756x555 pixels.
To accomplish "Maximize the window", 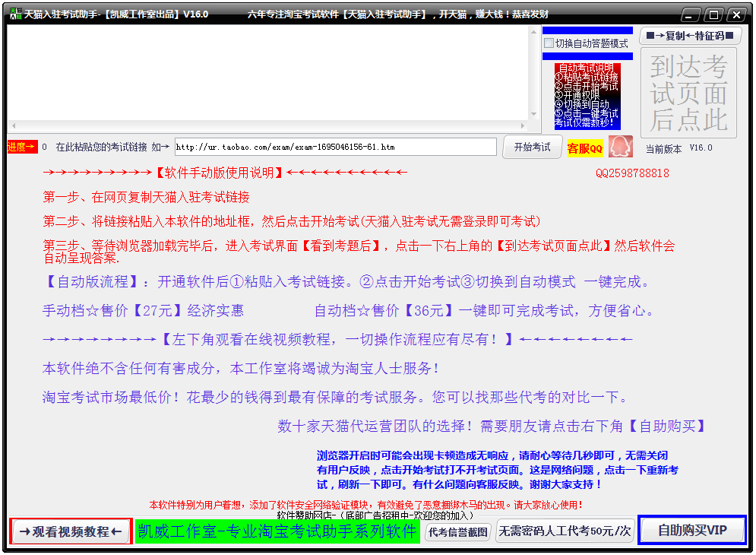I will click(713, 15).
